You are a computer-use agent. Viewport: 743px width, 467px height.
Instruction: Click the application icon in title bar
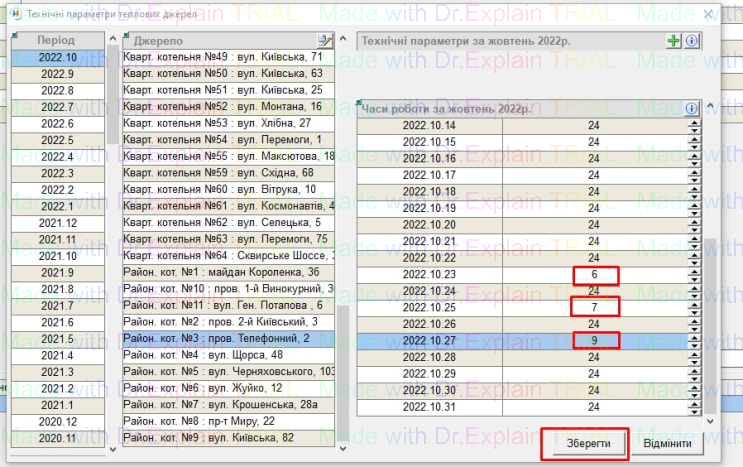coord(14,15)
